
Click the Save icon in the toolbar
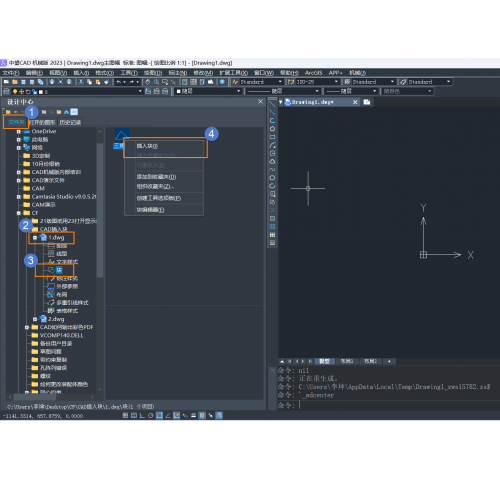click(x=23, y=82)
